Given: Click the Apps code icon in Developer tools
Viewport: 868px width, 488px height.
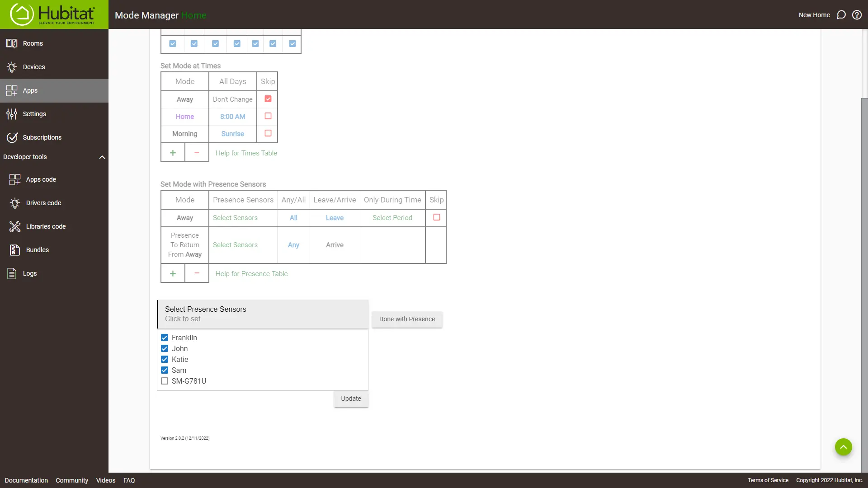Looking at the screenshot, I should click(14, 179).
